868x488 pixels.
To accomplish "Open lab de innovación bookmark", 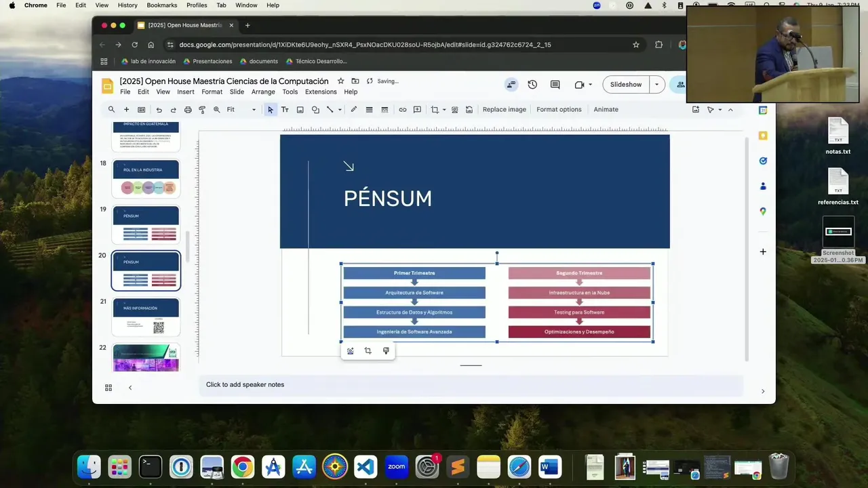I will click(148, 61).
